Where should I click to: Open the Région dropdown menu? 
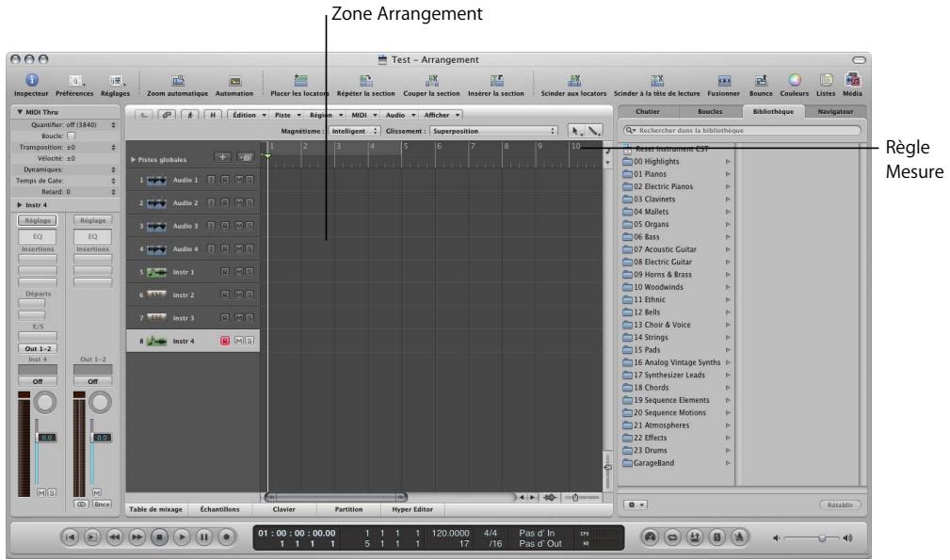(x=326, y=115)
